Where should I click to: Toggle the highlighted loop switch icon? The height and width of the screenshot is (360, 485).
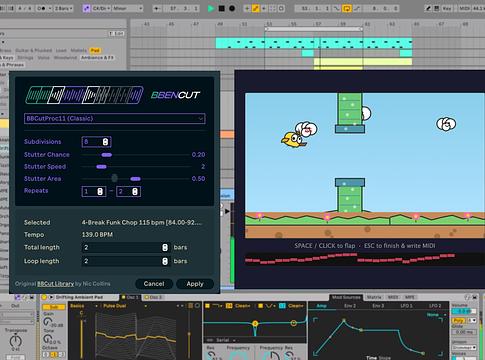point(347,8)
